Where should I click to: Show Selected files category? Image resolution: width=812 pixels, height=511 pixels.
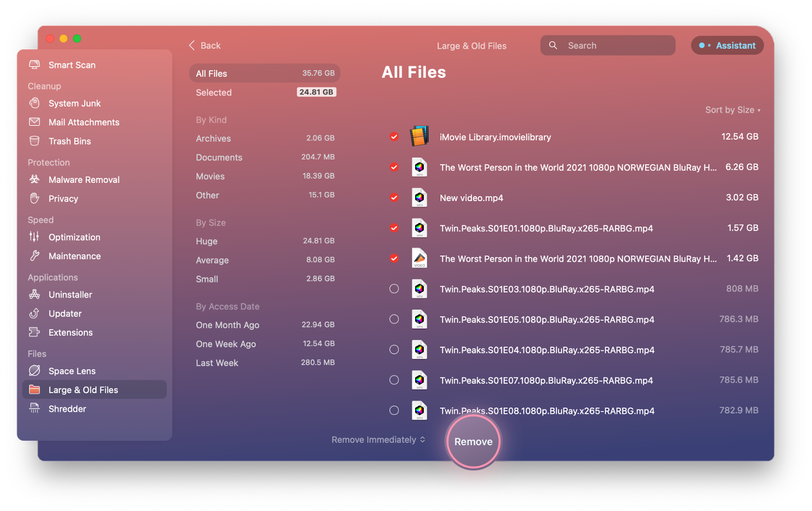(x=264, y=92)
